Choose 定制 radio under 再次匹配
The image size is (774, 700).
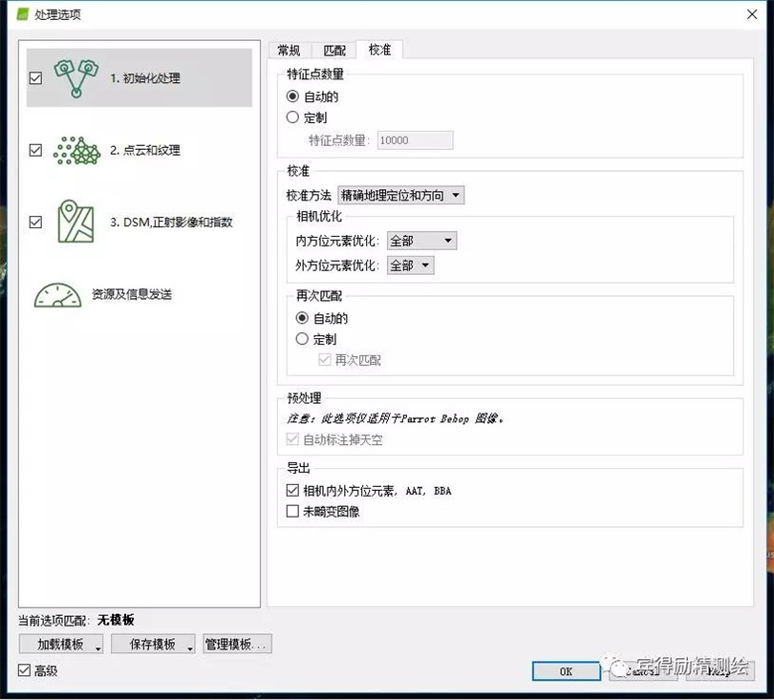point(303,339)
